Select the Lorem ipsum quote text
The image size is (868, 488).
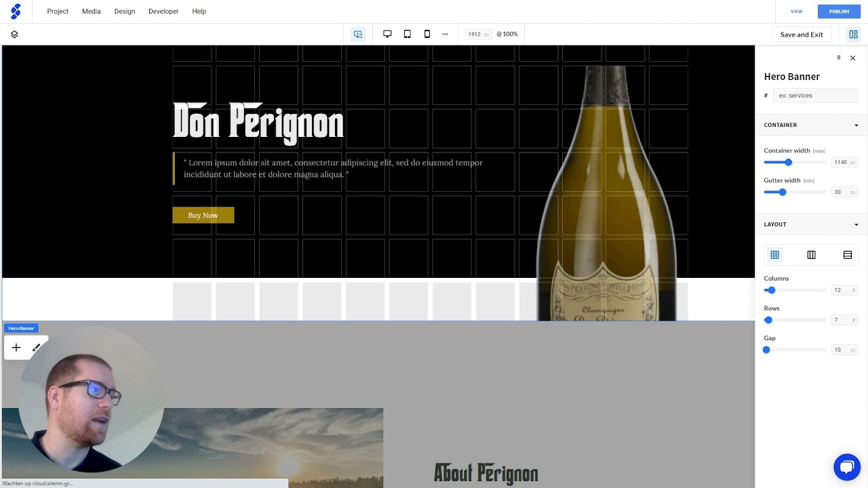(332, 169)
